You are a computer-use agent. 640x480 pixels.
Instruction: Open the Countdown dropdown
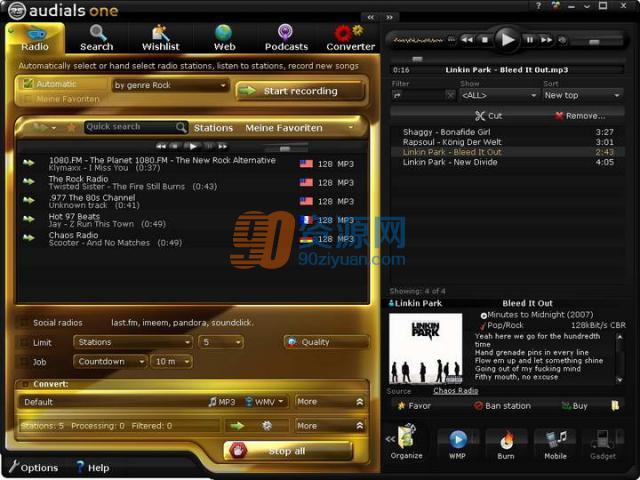click(x=109, y=362)
